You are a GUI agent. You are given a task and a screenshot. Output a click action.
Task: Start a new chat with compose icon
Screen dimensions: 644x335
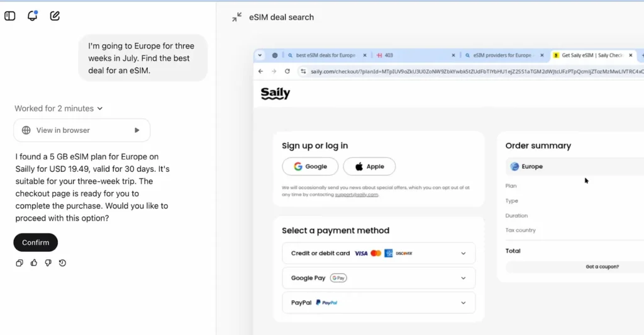click(55, 16)
